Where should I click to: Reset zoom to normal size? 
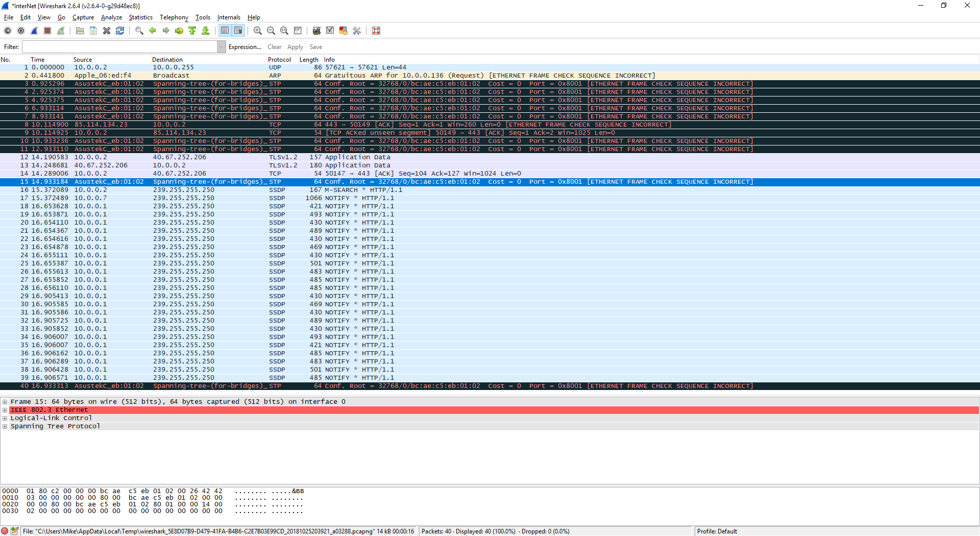(284, 31)
